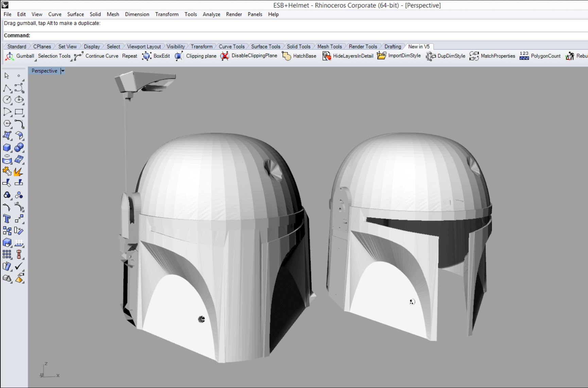Viewport: 588px width, 388px height.
Task: Click the Join puzzle-piece tool
Action: (x=7, y=171)
